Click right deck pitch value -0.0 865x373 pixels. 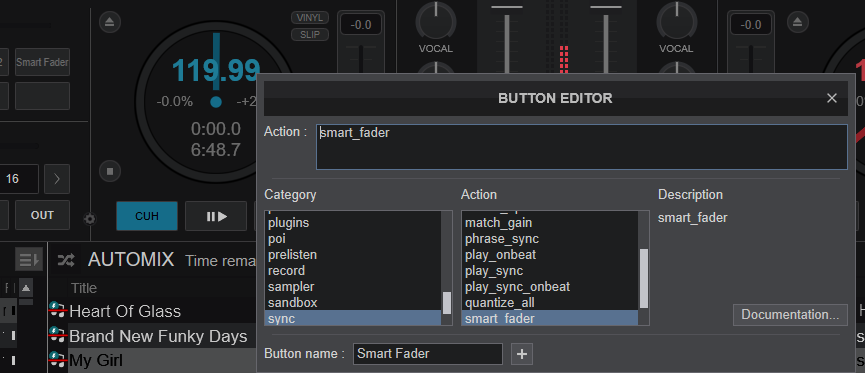tap(751, 25)
